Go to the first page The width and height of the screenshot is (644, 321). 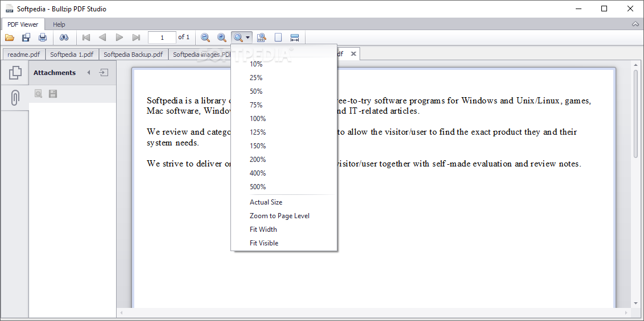point(86,37)
